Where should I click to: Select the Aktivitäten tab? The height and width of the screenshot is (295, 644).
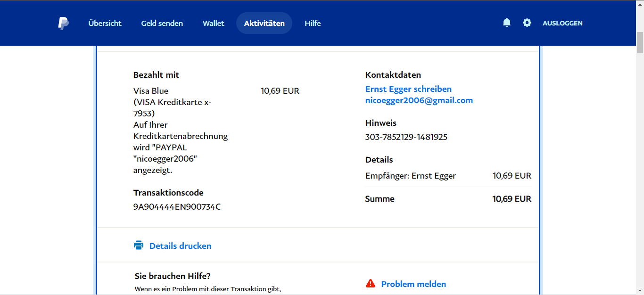tap(264, 23)
